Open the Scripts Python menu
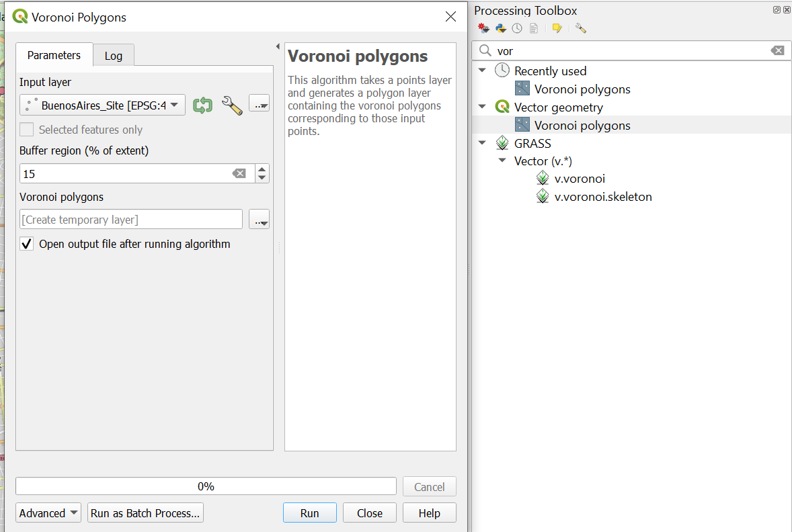This screenshot has width=792, height=532. click(500, 28)
